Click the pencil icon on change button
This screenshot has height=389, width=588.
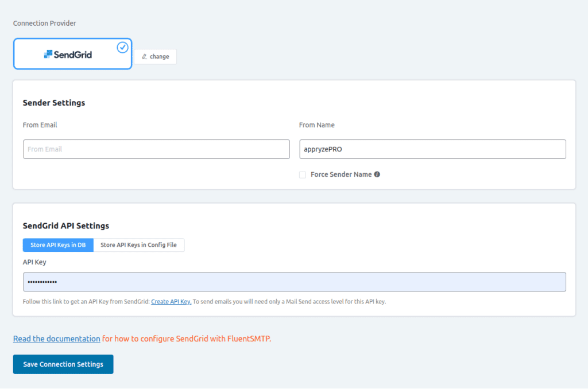point(144,57)
